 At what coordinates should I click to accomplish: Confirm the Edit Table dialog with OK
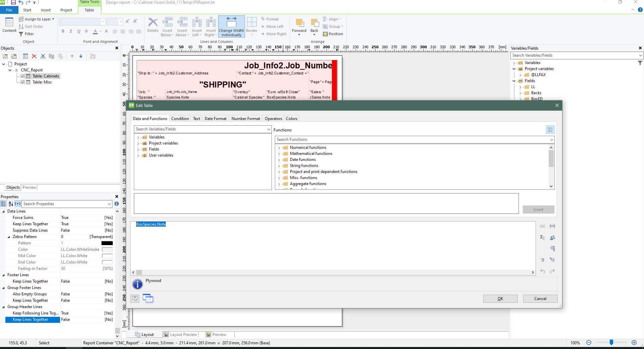point(500,299)
